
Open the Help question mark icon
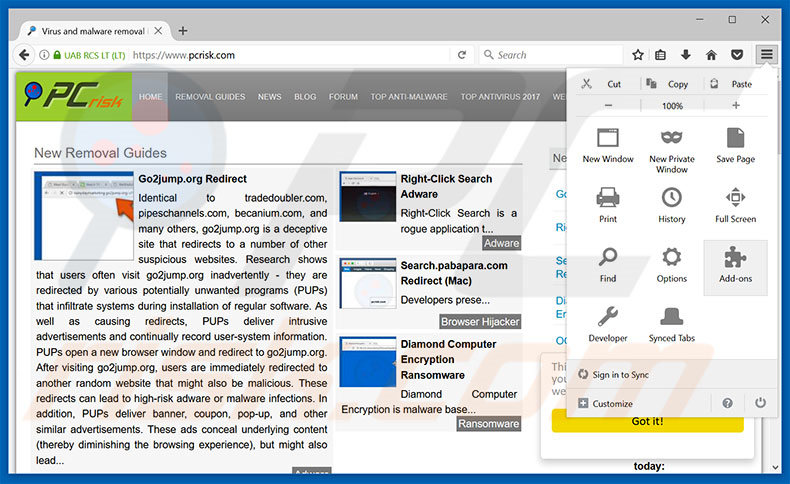click(727, 403)
